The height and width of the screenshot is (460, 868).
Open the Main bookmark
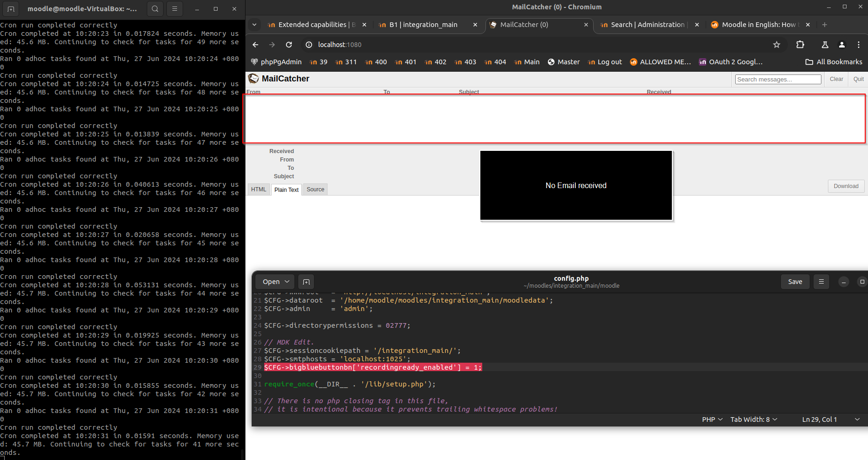527,62
